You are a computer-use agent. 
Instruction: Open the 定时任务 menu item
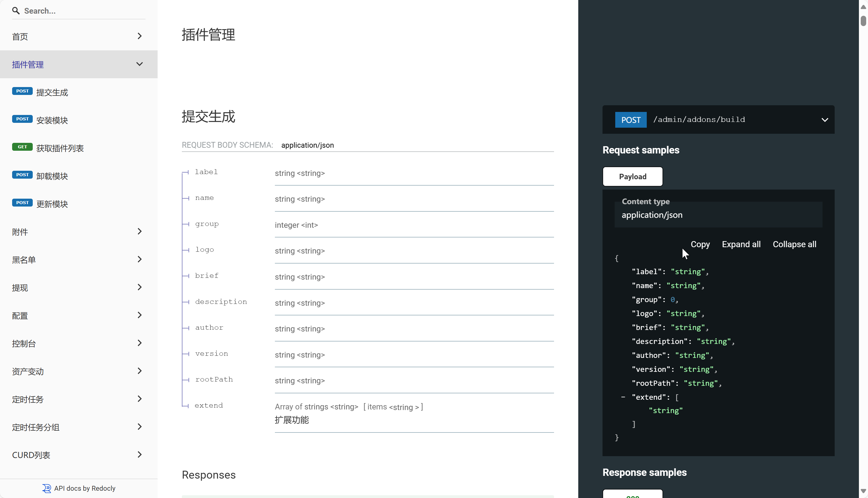[x=28, y=399]
